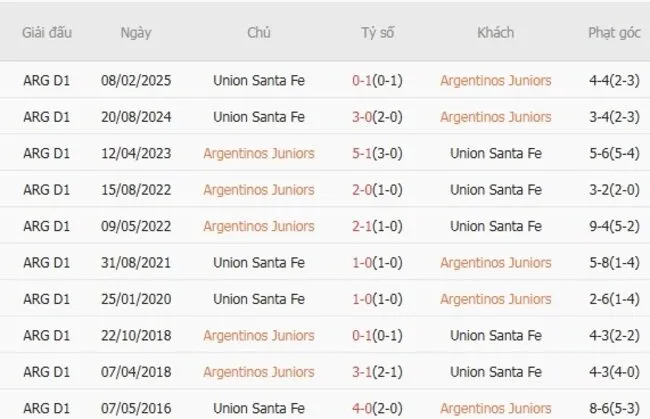Select the "Chủ" column header
This screenshot has height=419, width=650.
[x=258, y=33]
